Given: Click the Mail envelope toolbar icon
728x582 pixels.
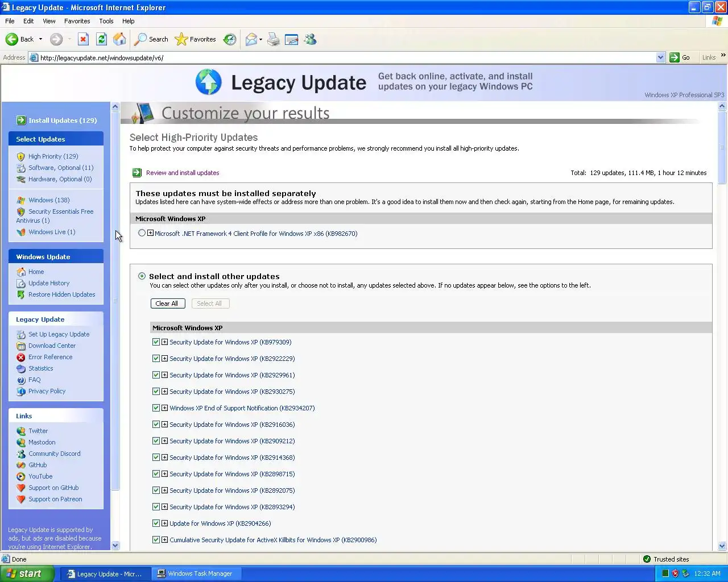Looking at the screenshot, I should [x=251, y=39].
